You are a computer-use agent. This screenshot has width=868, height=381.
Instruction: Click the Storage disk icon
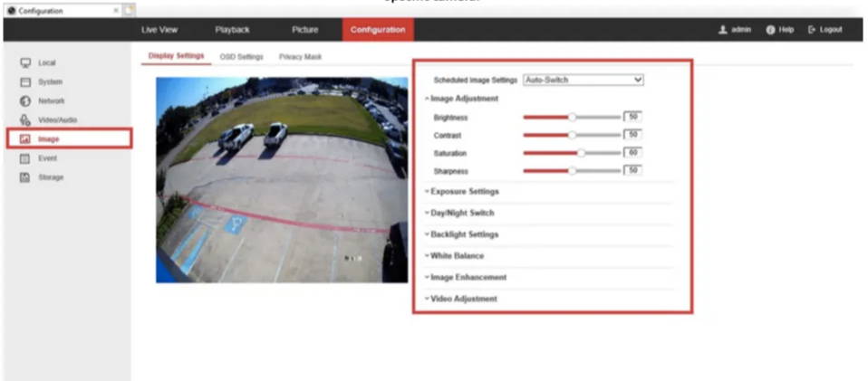24,177
